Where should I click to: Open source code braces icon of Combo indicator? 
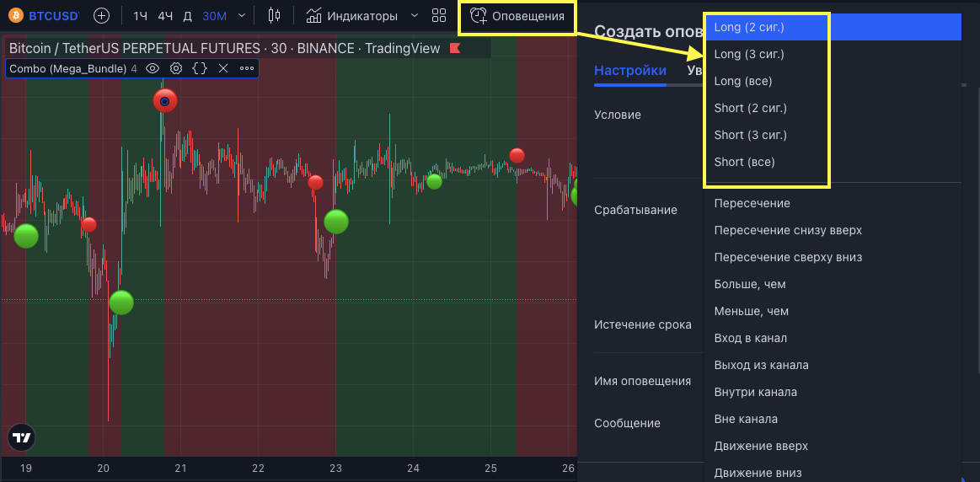coord(200,68)
